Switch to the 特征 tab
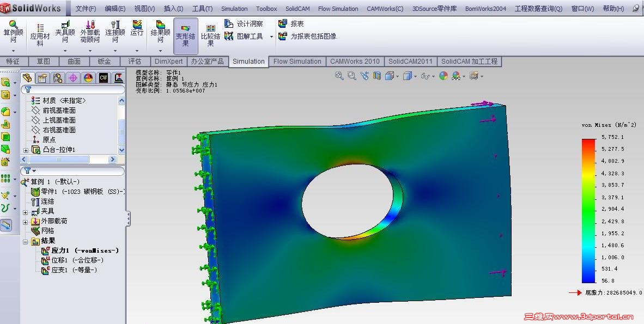 click(x=13, y=61)
